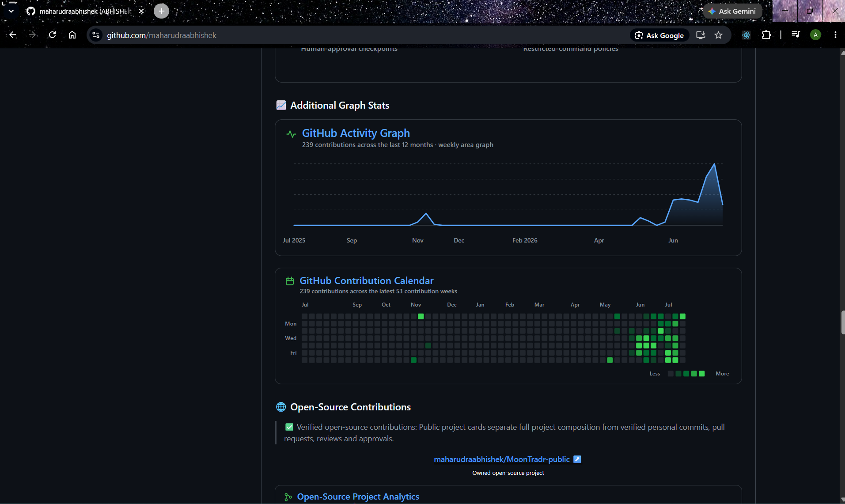Close the maharudraabhishek tab
The width and height of the screenshot is (845, 504).
[141, 11]
